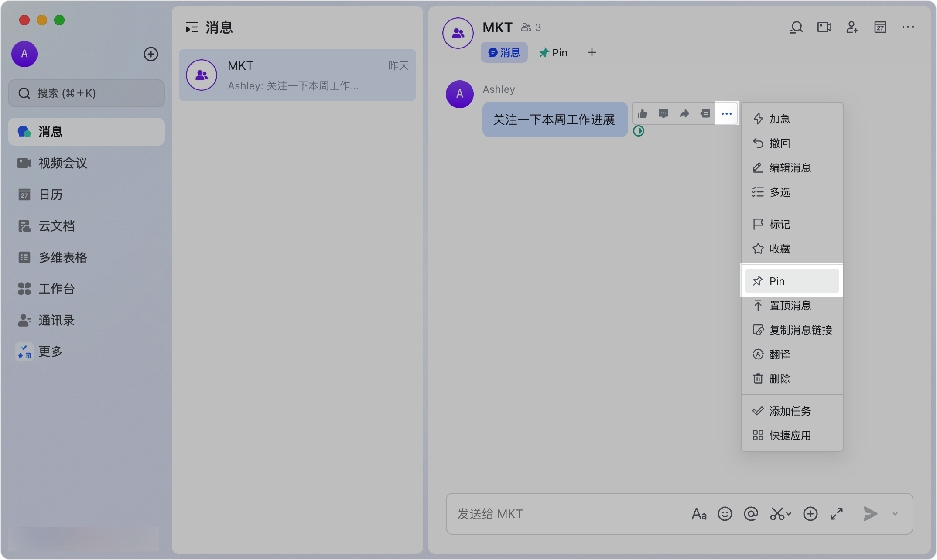Image resolution: width=937 pixels, height=560 pixels.
Task: Open 日历 in the sidebar
Action: point(86,195)
